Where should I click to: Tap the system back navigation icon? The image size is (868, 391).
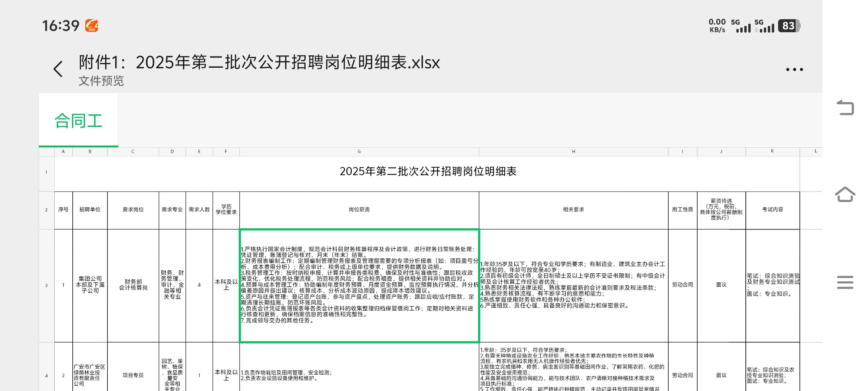coord(845,108)
